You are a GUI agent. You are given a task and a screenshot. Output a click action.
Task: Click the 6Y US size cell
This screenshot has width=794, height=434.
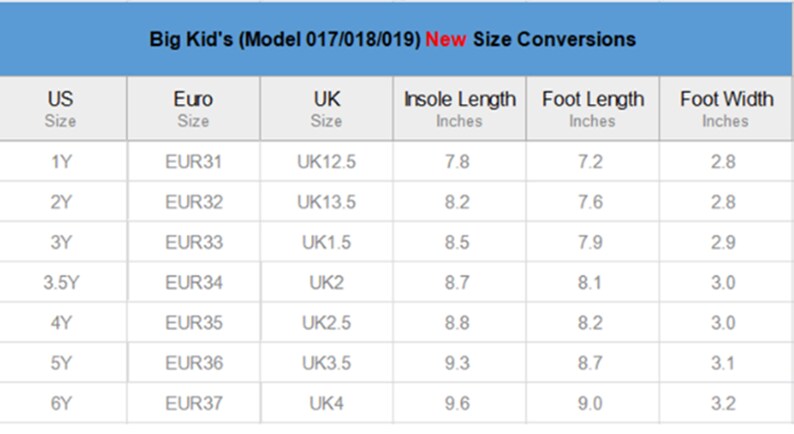tap(63, 404)
